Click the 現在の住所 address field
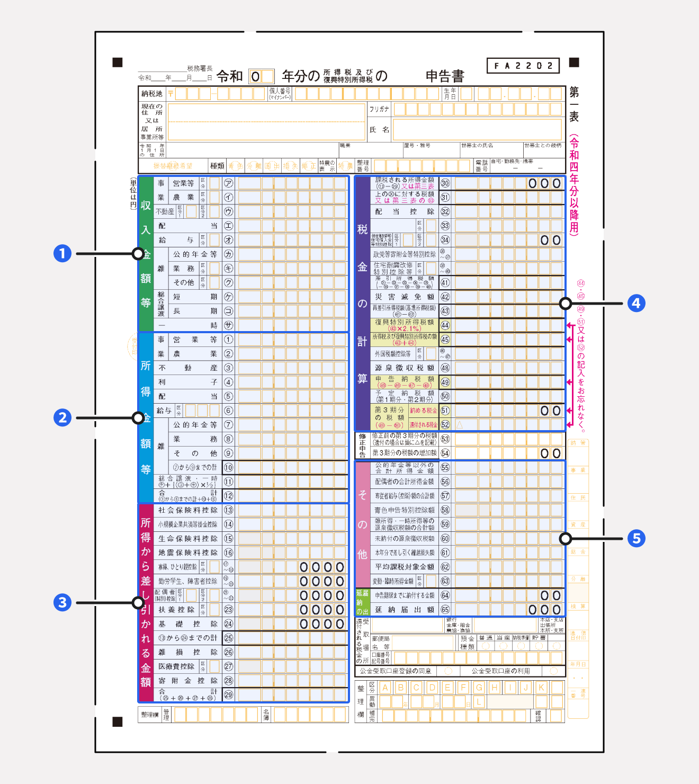Image resolution: width=699 pixels, height=784 pixels. click(266, 122)
